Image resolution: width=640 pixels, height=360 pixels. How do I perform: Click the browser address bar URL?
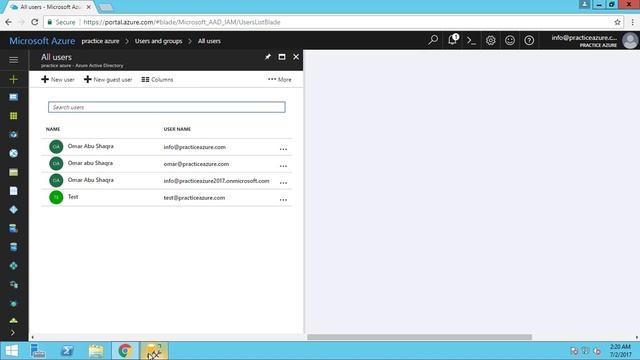[x=182, y=22]
